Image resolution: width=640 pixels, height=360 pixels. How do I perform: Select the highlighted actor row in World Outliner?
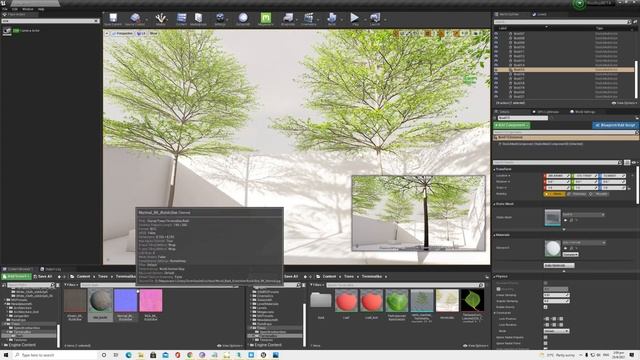click(564, 70)
